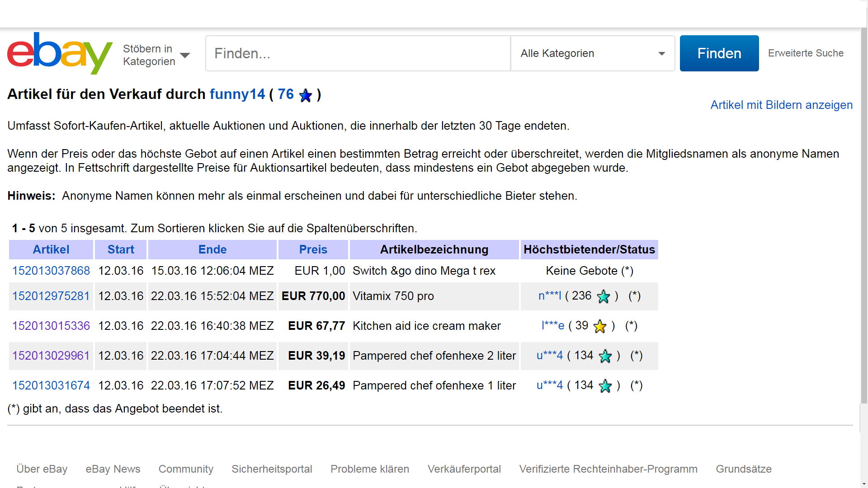
Task: Open item 152013029961
Action: tap(51, 356)
